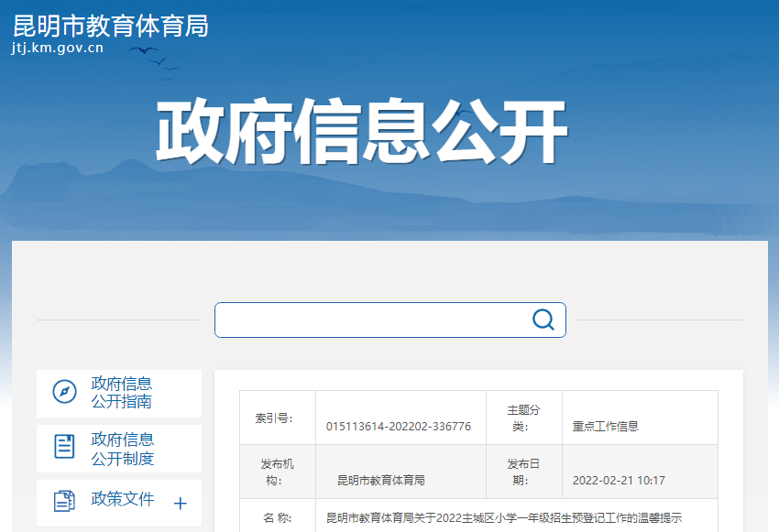This screenshot has width=779, height=532.
Task: Open the 政府信息公开指南 menu item
Action: pyautogui.click(x=122, y=393)
